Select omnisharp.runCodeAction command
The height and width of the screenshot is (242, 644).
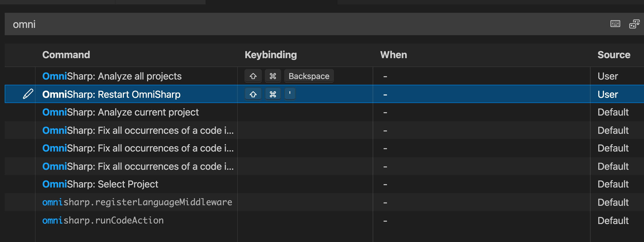click(103, 220)
